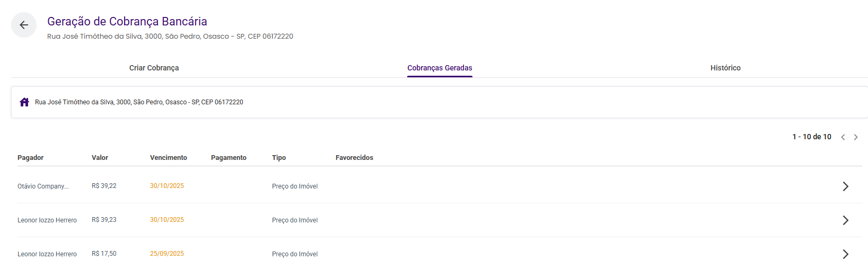Image resolution: width=868 pixels, height=269 pixels.
Task: Click the back arrow button
Action: click(x=24, y=25)
